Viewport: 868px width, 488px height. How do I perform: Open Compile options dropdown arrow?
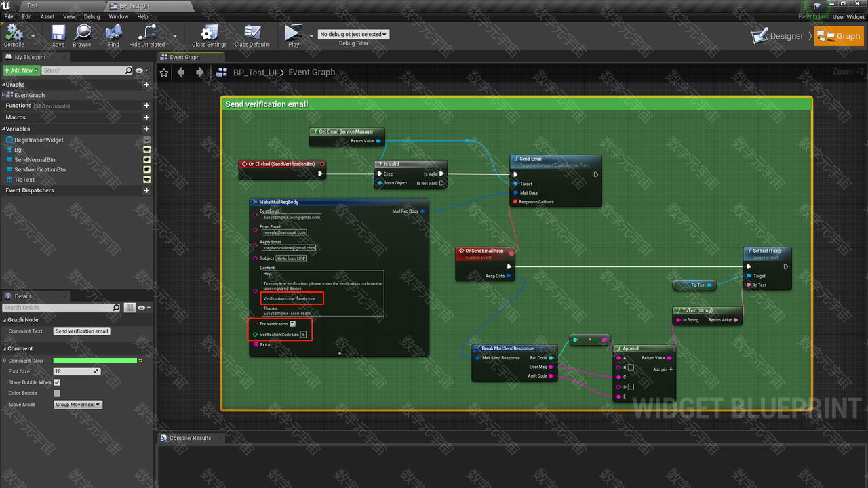pyautogui.click(x=33, y=36)
